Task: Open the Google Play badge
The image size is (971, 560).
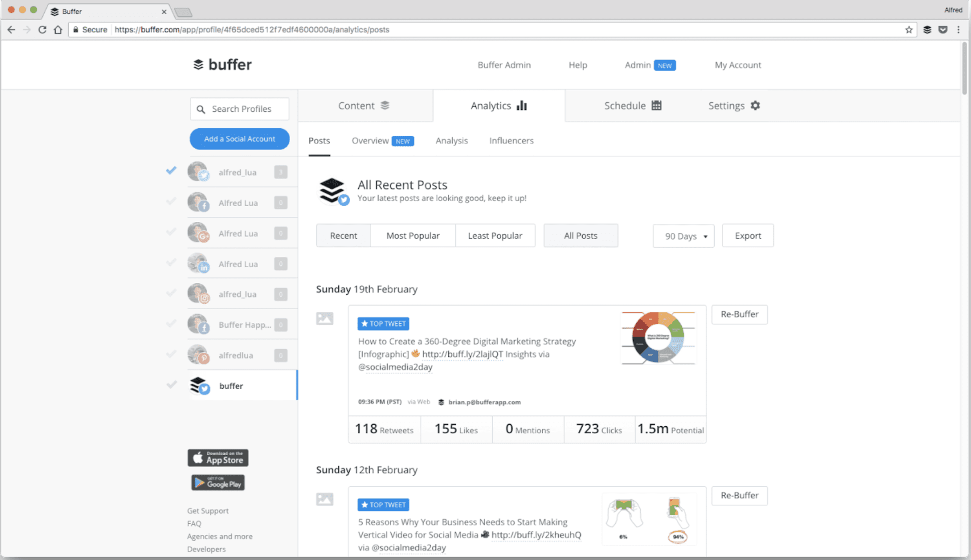Action: point(218,483)
